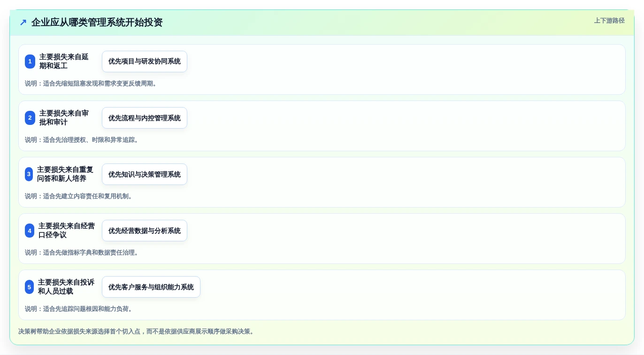The height and width of the screenshot is (355, 644).
Task: Click the heading 主要损失来自重复问答和新人培养
Action: [65, 174]
